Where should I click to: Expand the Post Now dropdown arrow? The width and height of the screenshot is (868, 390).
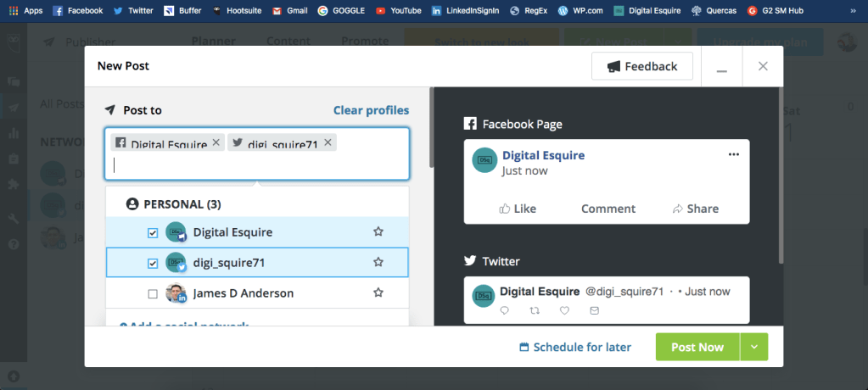coord(754,347)
